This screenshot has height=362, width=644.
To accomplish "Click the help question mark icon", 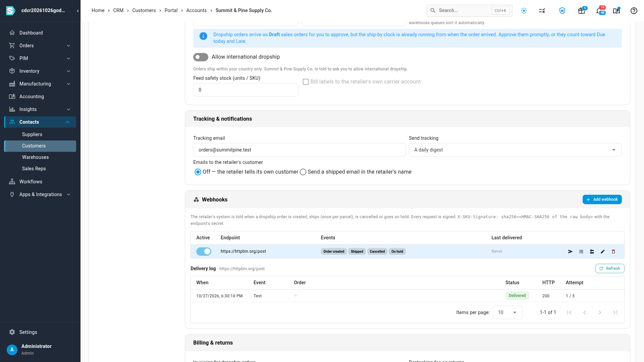I will click(x=634, y=11).
